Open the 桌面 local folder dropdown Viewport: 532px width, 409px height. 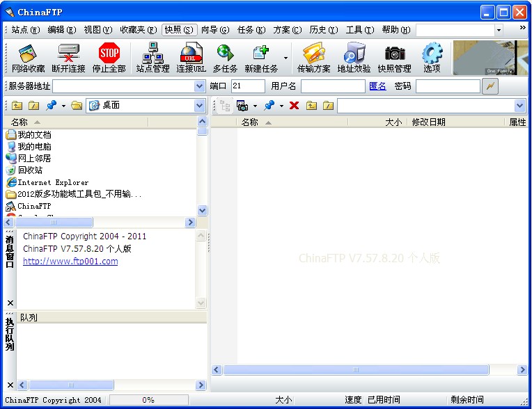click(x=199, y=106)
